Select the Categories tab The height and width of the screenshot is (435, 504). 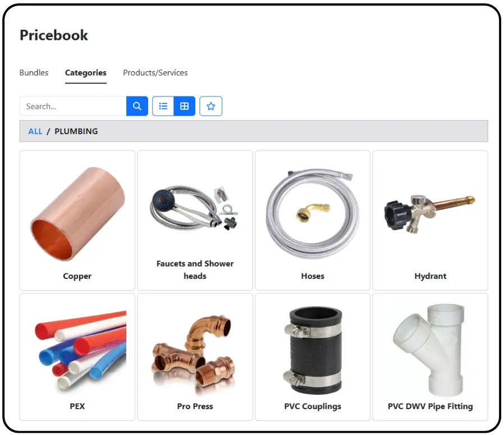click(85, 72)
